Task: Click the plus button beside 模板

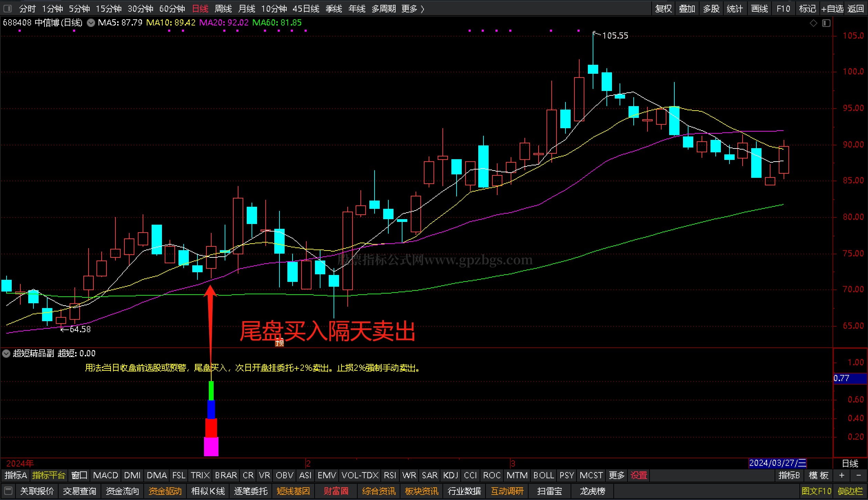Action: pyautogui.click(x=842, y=476)
